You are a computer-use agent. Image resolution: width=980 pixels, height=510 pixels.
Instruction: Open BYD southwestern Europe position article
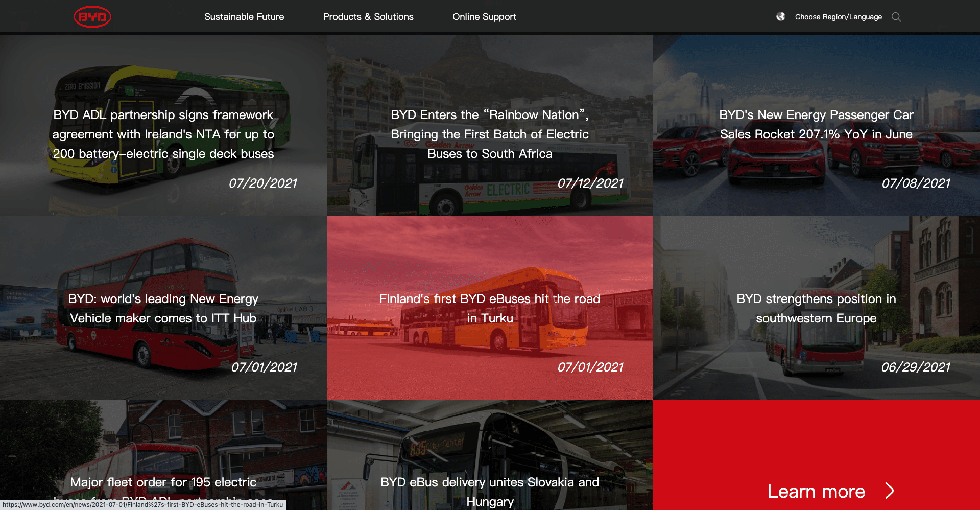(x=817, y=308)
